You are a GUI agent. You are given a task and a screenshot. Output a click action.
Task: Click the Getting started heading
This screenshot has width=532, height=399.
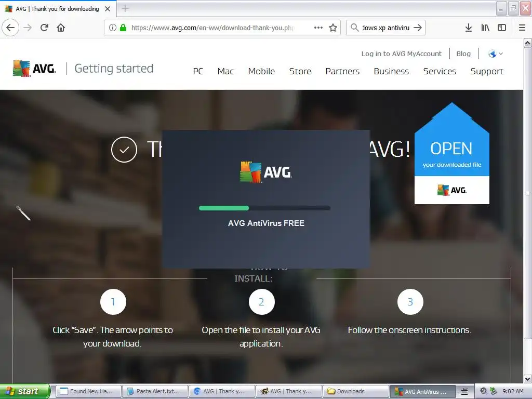[114, 69]
